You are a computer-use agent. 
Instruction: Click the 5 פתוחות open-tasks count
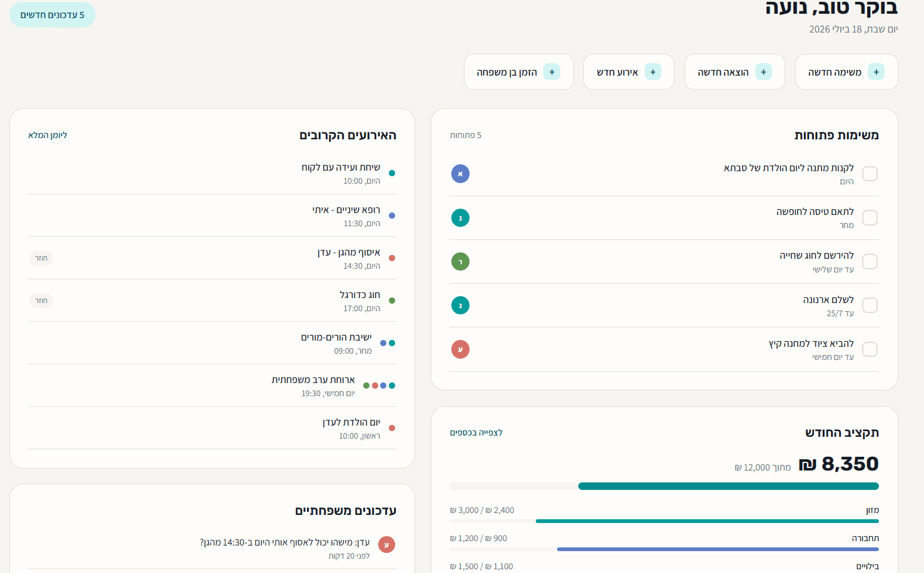[466, 135]
